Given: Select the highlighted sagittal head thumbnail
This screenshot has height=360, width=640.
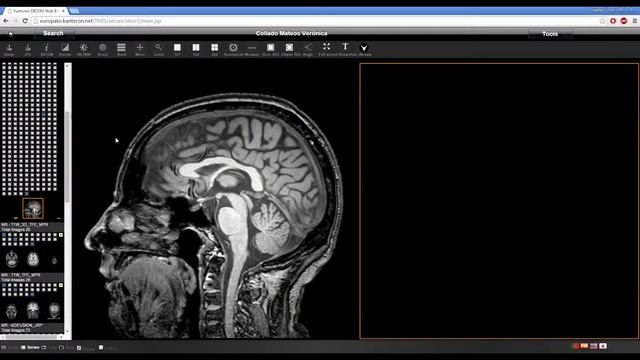Looking at the screenshot, I should (33, 209).
